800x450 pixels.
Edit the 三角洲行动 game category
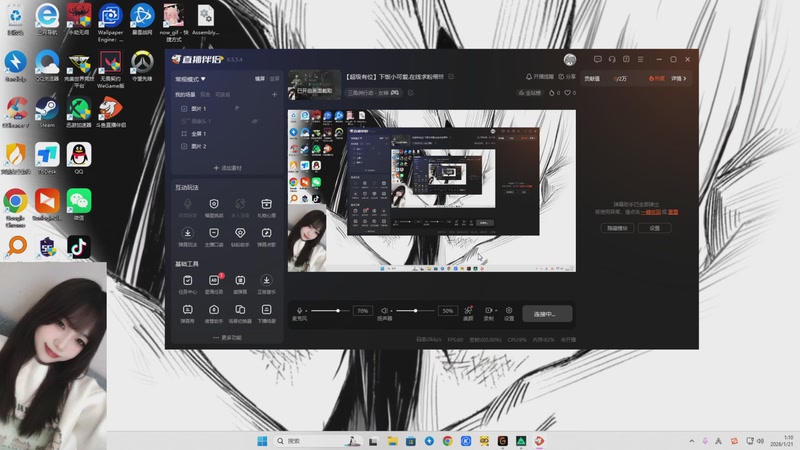(410, 93)
